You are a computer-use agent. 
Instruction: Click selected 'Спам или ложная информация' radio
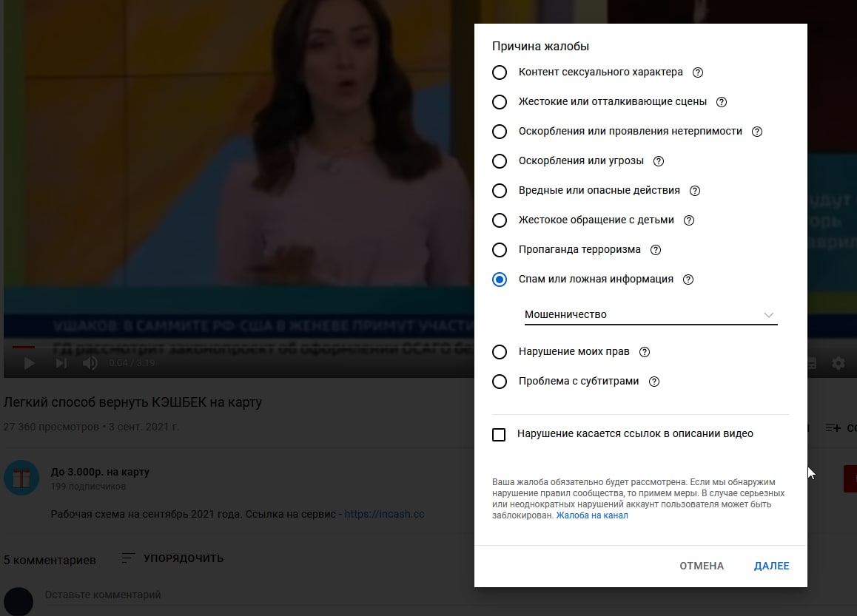tap(500, 279)
